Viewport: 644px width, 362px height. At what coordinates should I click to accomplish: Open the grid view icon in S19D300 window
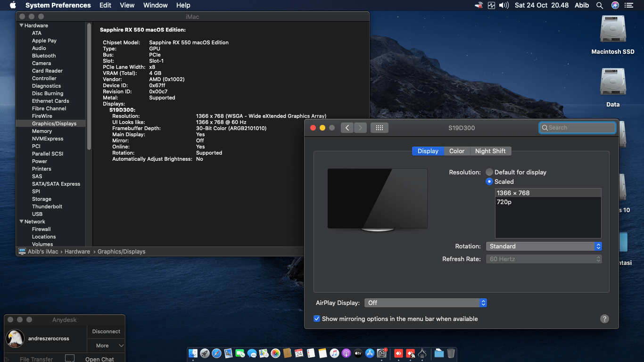click(380, 128)
